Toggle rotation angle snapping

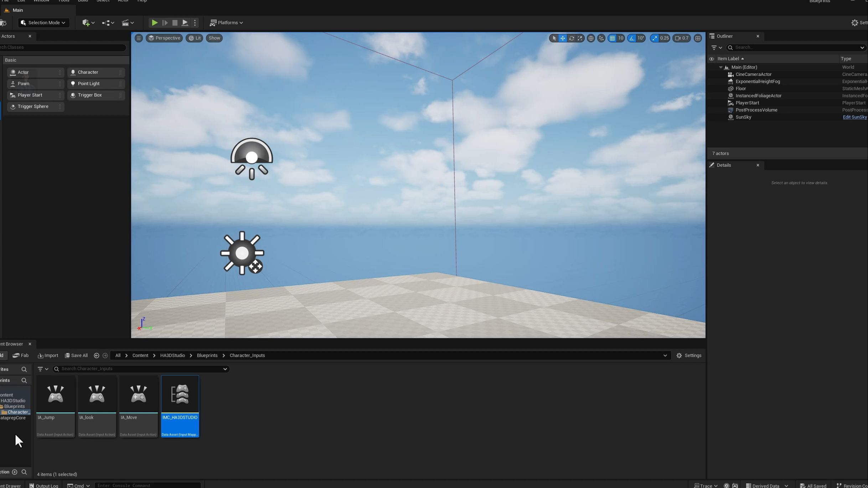632,38
